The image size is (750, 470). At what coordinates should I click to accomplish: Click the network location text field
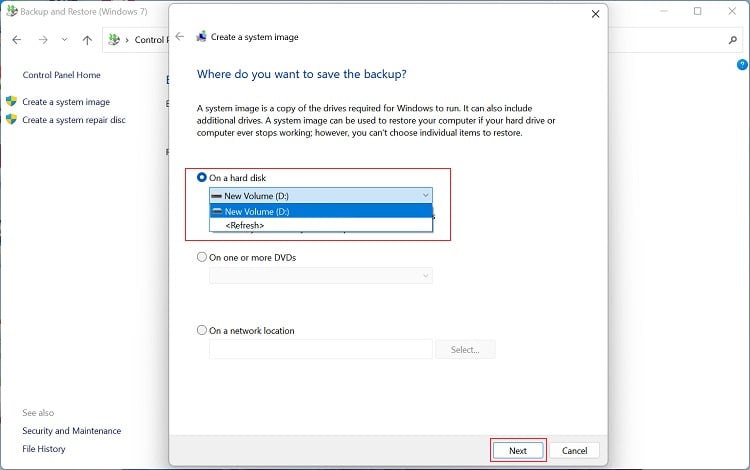tap(320, 349)
